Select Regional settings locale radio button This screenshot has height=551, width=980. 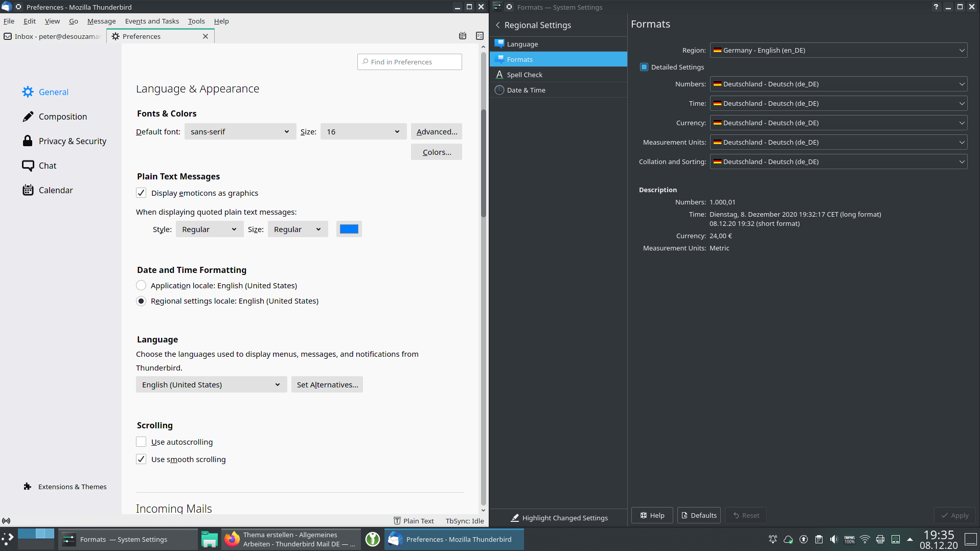141,301
